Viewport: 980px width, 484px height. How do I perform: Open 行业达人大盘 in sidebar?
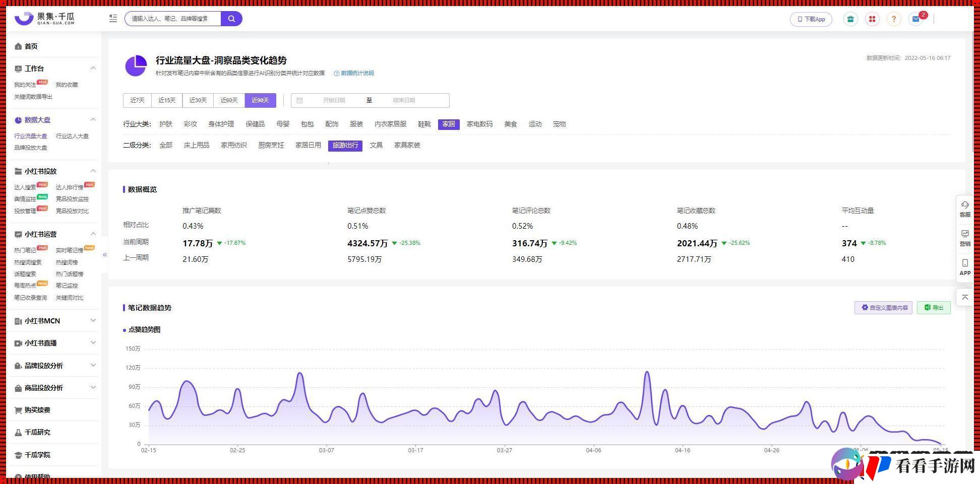[72, 136]
